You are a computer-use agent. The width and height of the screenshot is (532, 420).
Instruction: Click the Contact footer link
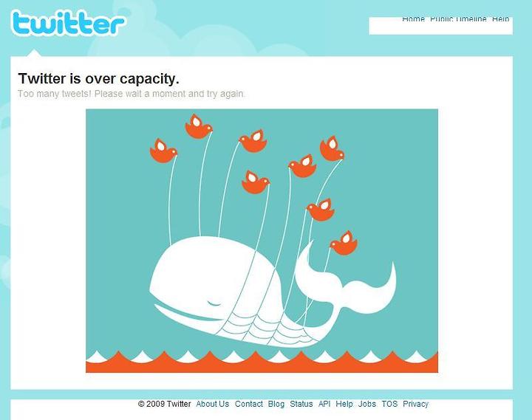pos(249,404)
